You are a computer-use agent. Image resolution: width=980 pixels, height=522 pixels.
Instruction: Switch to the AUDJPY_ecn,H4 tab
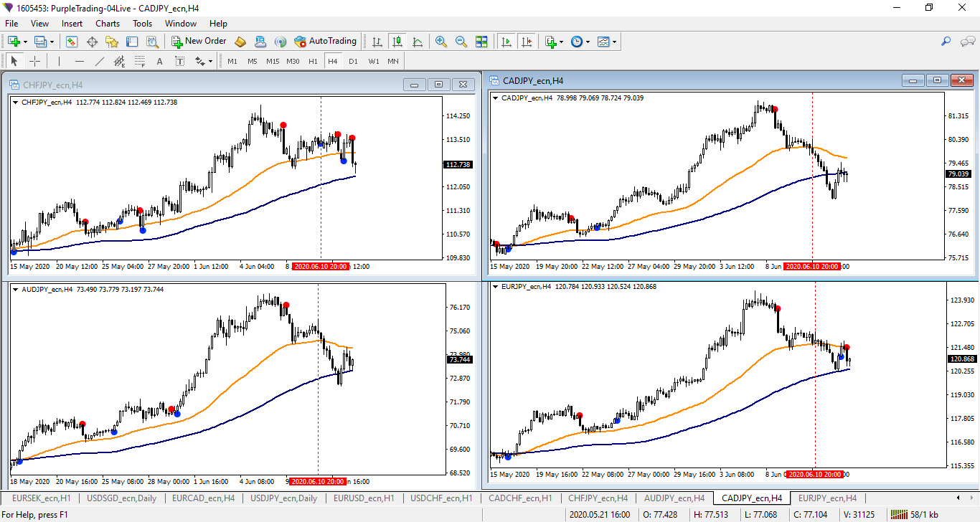[x=674, y=498]
